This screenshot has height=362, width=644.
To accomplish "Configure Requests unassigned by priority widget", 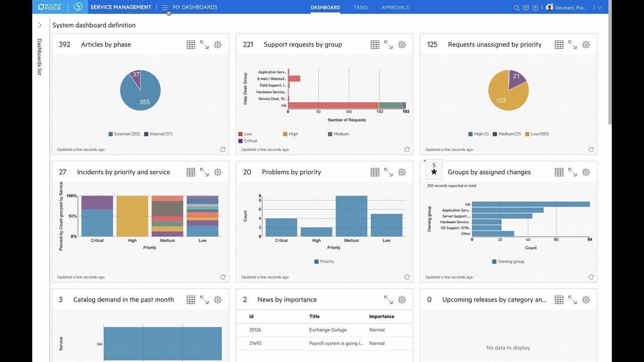I will 586,45.
